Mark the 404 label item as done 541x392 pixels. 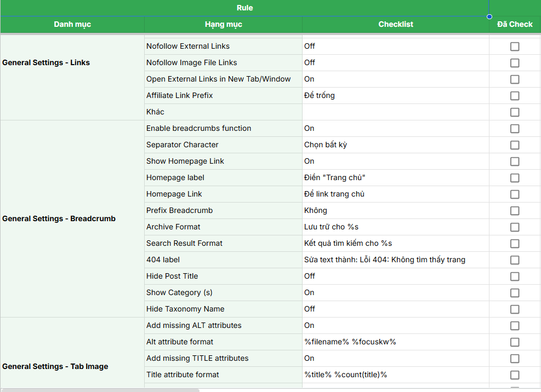(x=514, y=260)
